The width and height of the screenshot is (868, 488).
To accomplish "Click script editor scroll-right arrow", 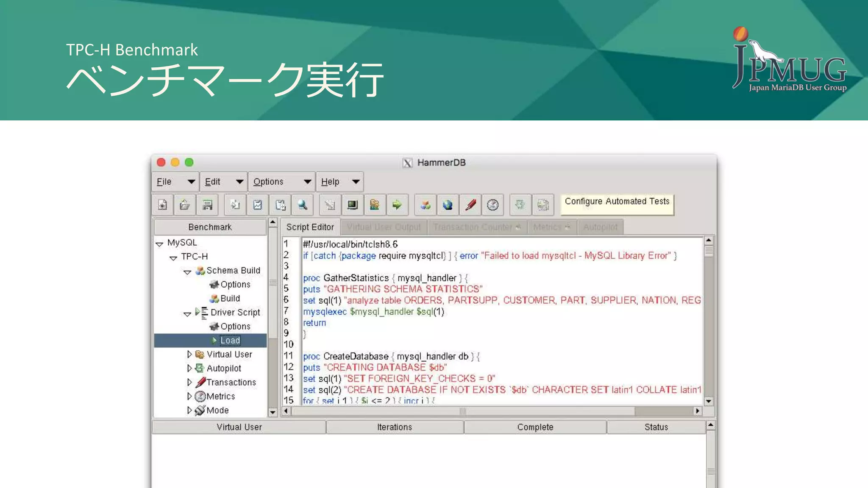I will pyautogui.click(x=697, y=411).
